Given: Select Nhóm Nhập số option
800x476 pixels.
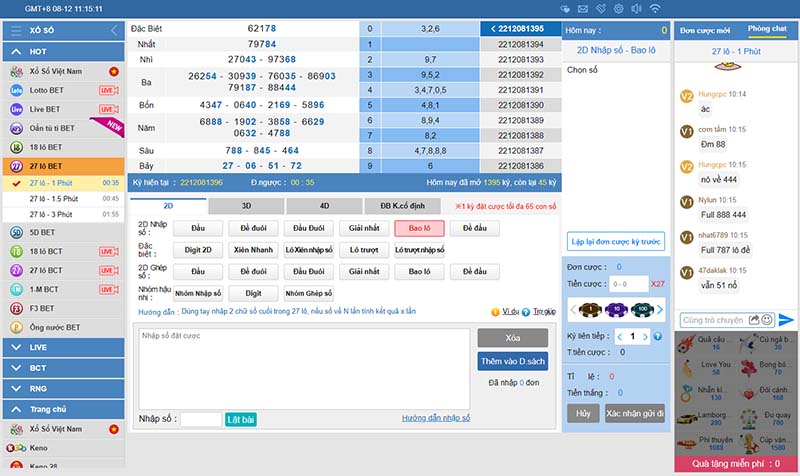Looking at the screenshot, I should (x=198, y=293).
